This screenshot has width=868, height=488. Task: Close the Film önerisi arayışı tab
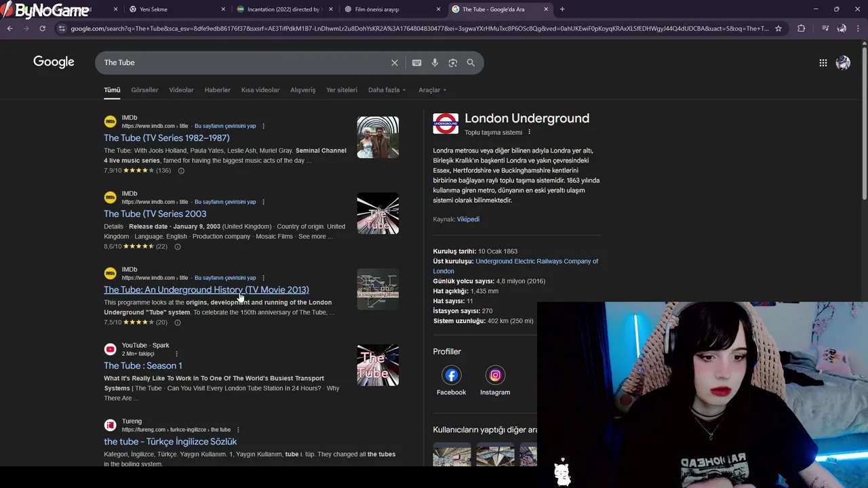[438, 9]
